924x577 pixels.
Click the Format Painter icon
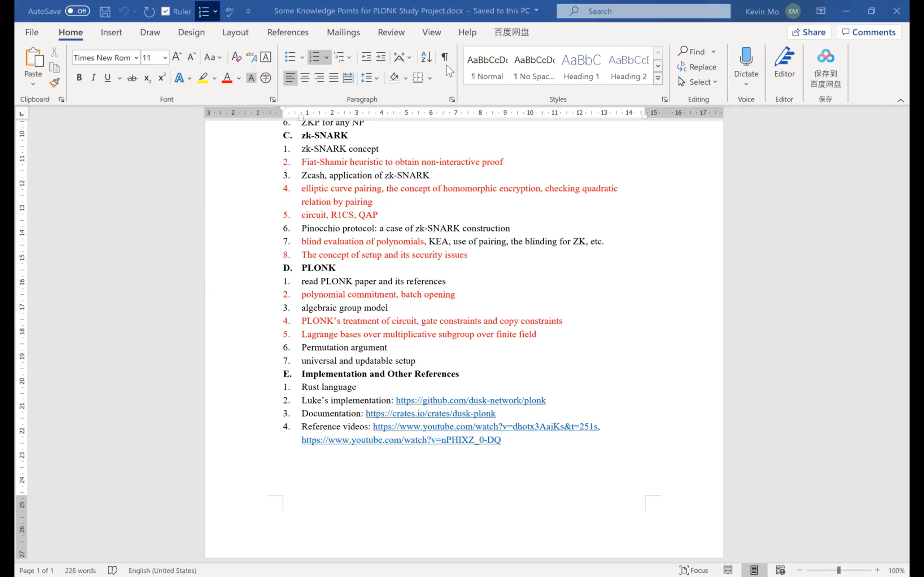tap(55, 83)
